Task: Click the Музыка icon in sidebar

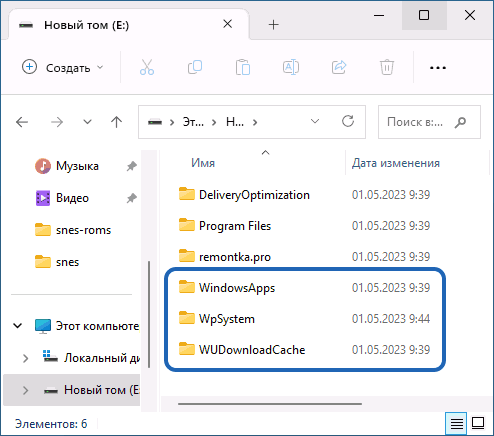Action: click(x=43, y=166)
